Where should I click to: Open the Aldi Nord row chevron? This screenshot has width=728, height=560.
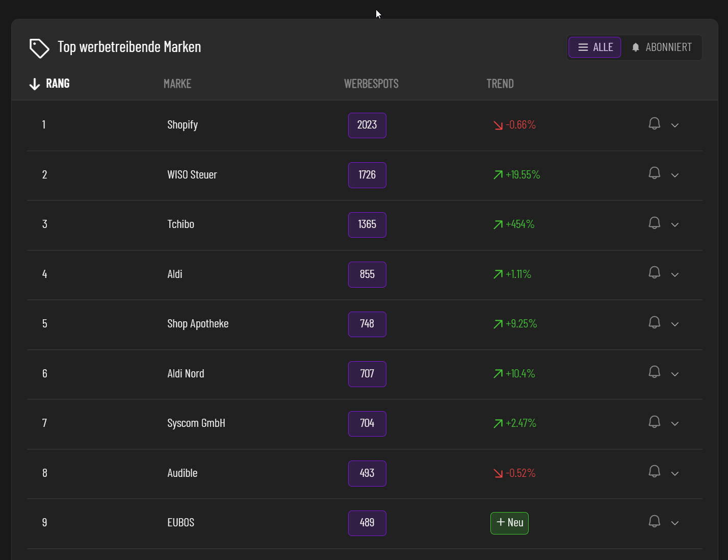coord(675,374)
